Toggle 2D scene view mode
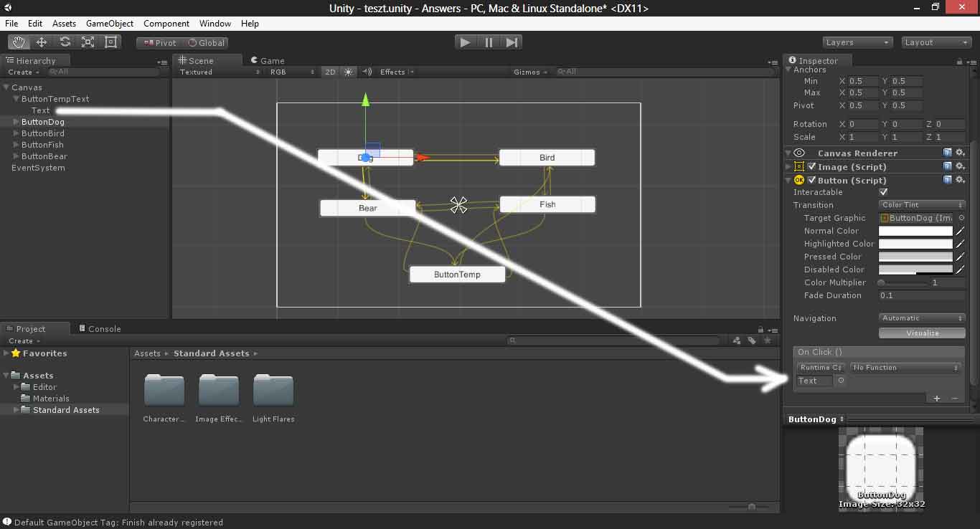This screenshot has height=529, width=980. pos(330,72)
